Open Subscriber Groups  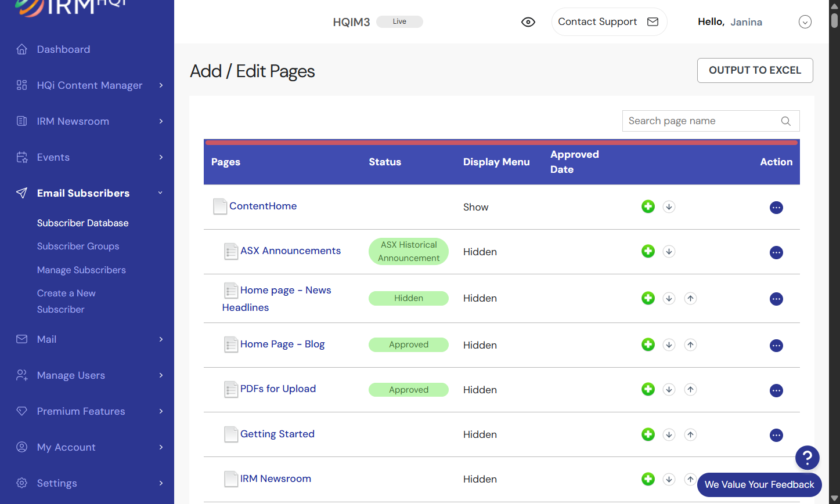(78, 246)
